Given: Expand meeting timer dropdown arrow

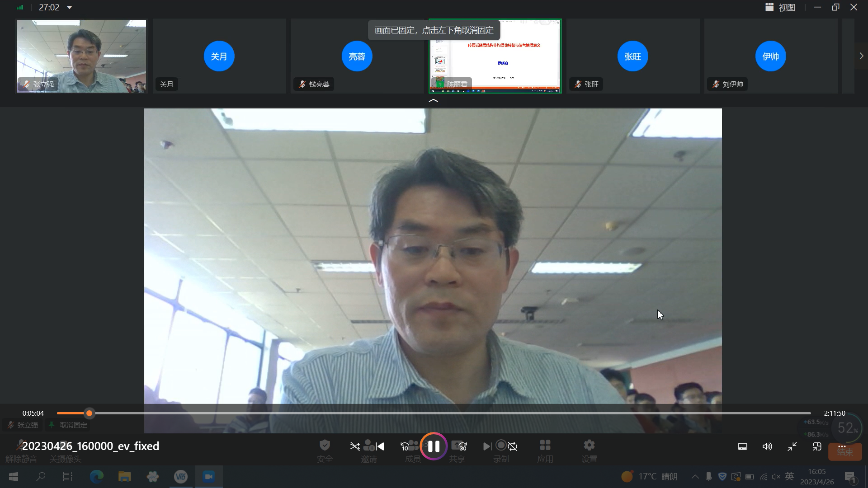Looking at the screenshot, I should pos(69,7).
